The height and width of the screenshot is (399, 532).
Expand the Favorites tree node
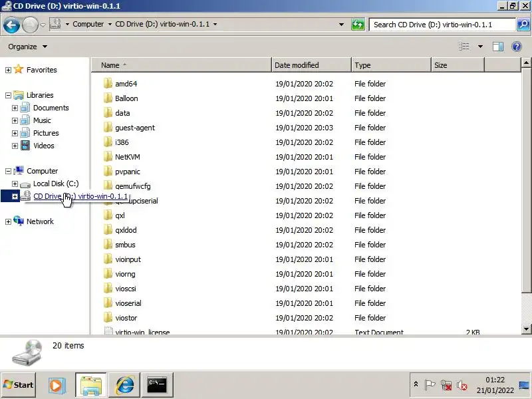coord(8,70)
